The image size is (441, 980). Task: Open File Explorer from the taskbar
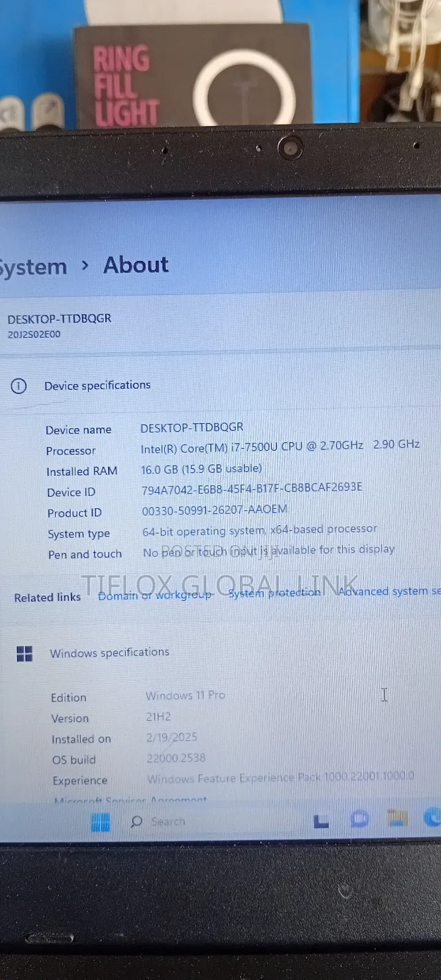[397, 817]
